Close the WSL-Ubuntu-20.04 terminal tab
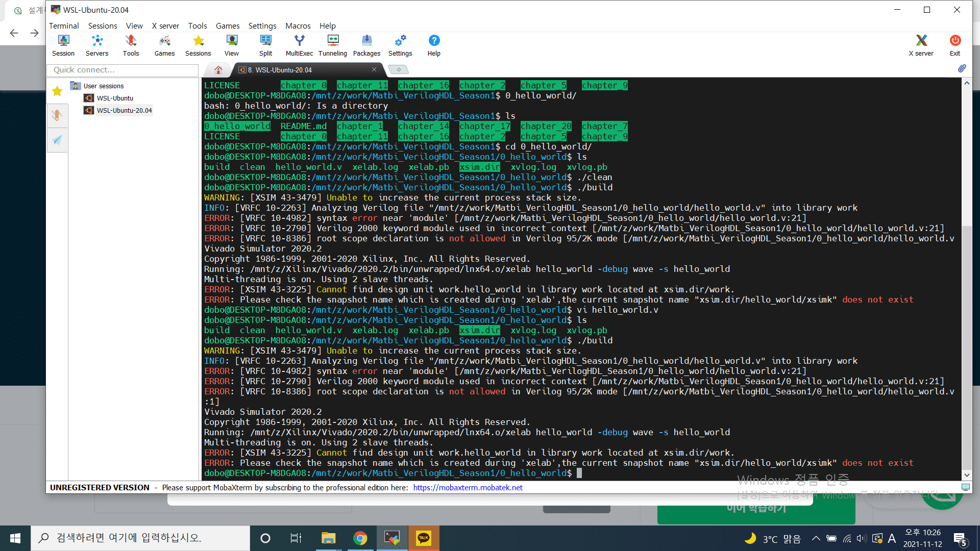The image size is (980, 551). (374, 69)
